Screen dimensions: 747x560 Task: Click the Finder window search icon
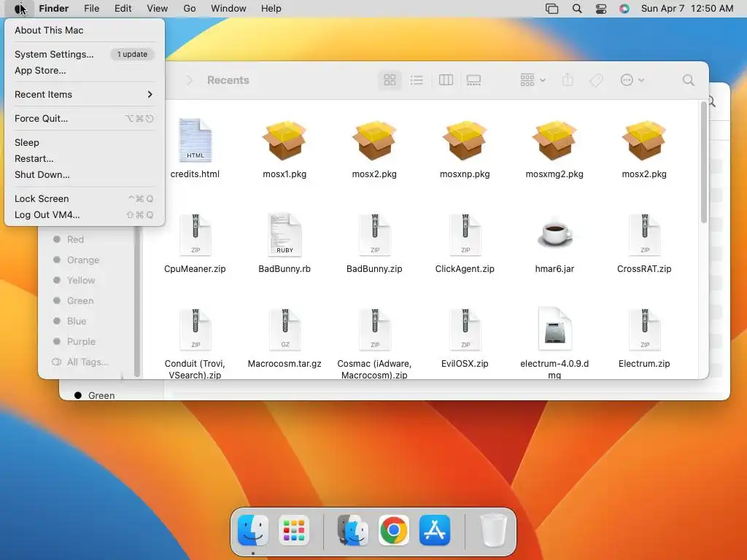point(688,80)
